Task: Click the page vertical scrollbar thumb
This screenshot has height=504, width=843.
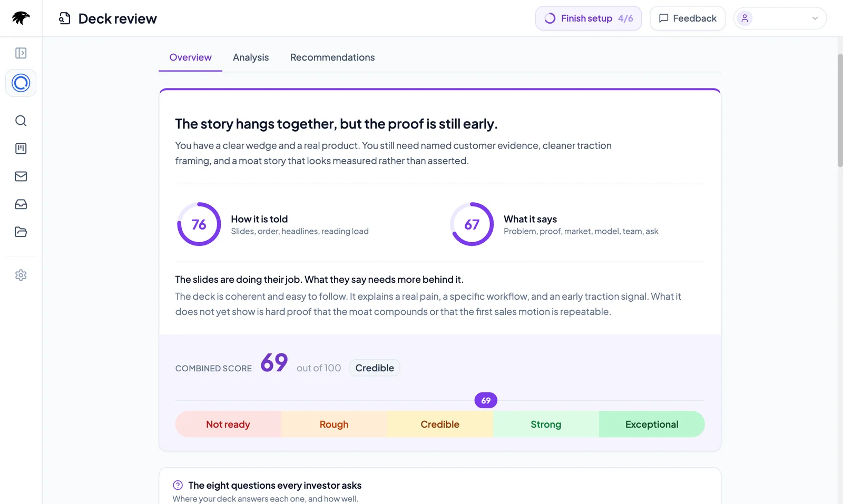Action: click(x=840, y=111)
